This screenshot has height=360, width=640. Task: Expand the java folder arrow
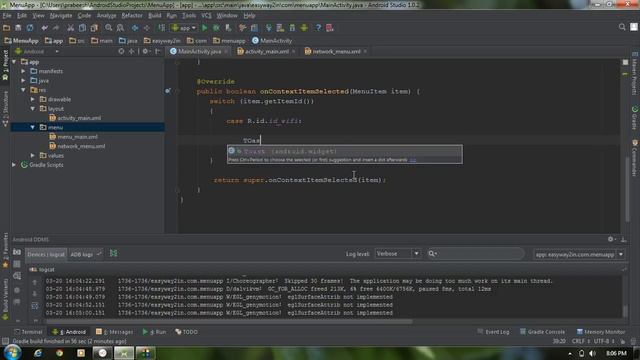coord(23,80)
